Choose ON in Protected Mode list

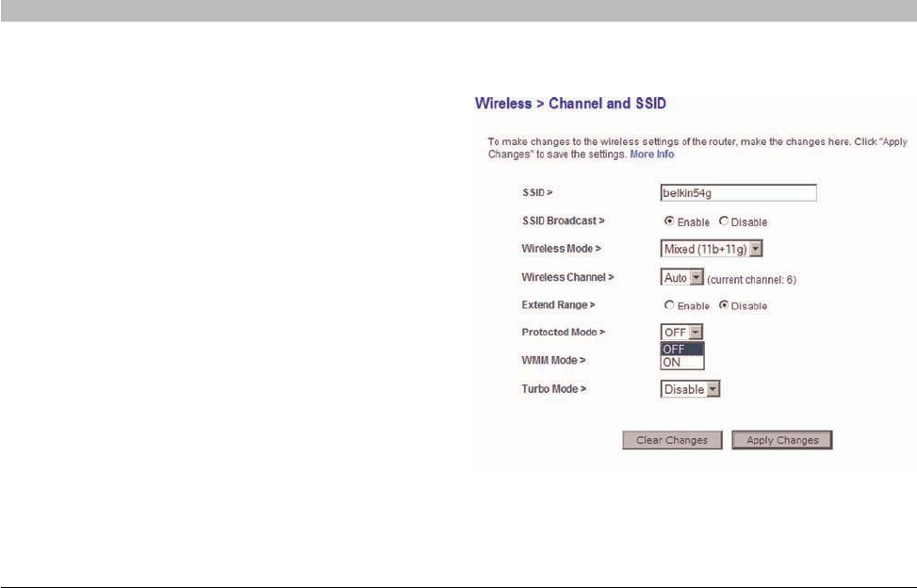coord(682,363)
